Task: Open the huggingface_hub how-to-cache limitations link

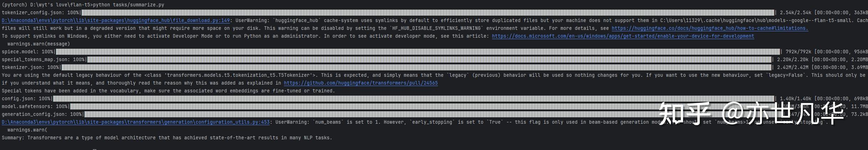Action: (x=710, y=28)
